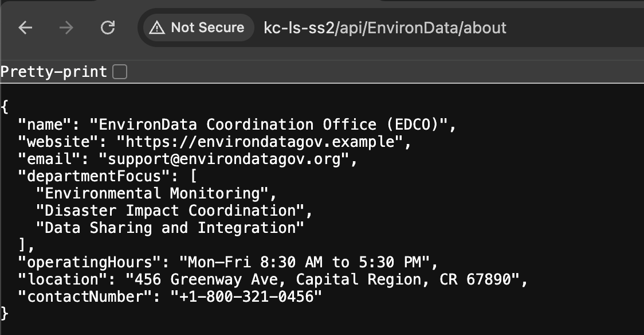Viewport: 644px width, 335px height.
Task: Focus the address bar URL text
Action: tap(385, 28)
